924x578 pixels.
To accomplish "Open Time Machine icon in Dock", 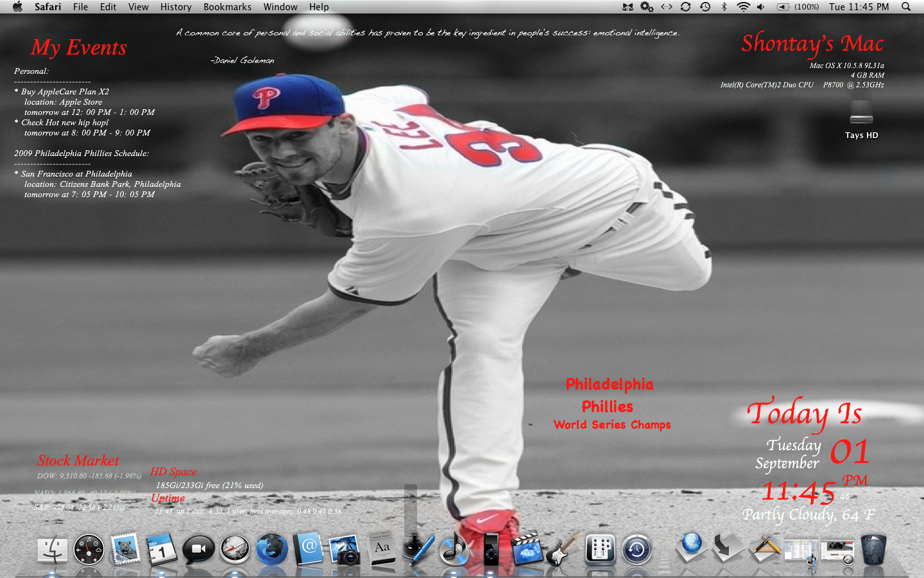I will point(637,550).
